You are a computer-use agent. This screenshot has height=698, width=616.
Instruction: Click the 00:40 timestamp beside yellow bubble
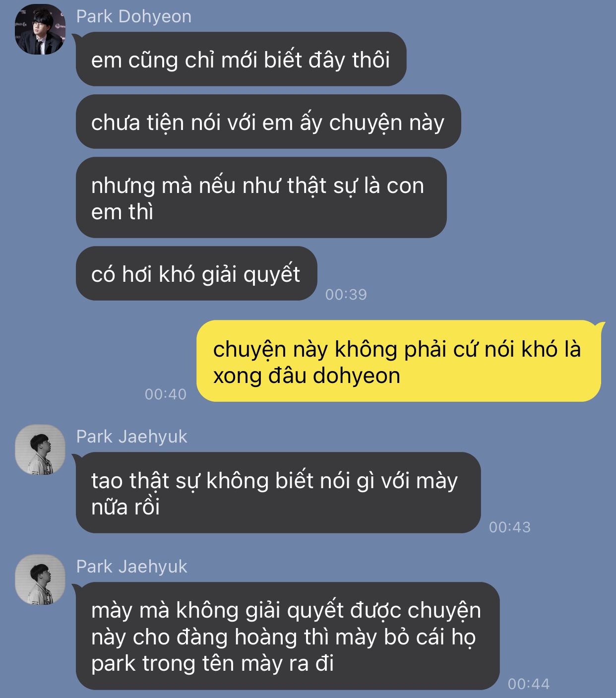coord(166,394)
